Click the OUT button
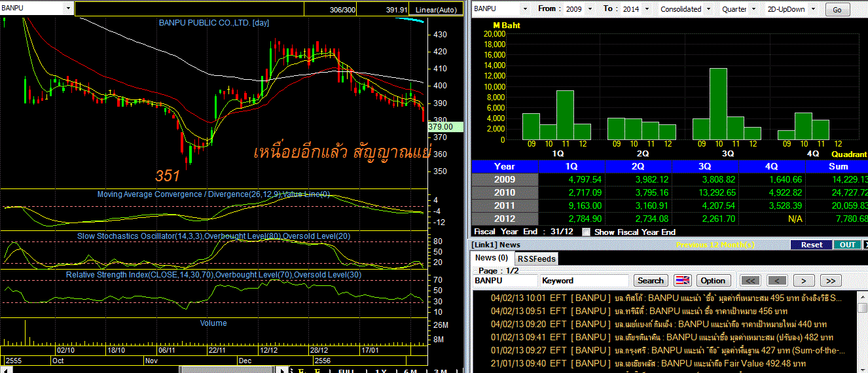The width and height of the screenshot is (868, 373). [847, 245]
